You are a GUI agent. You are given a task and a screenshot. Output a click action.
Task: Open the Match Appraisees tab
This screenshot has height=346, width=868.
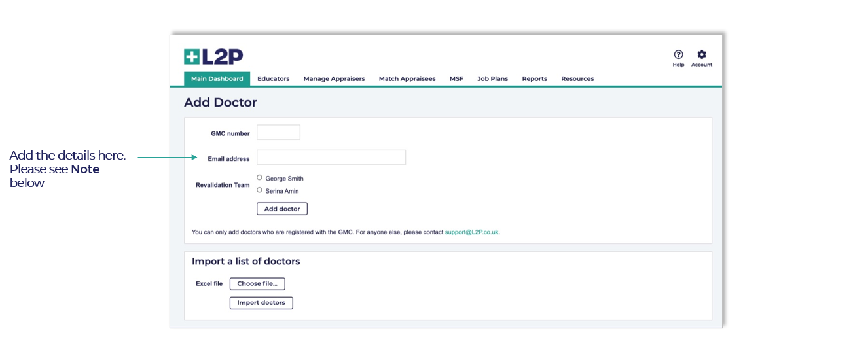point(407,79)
